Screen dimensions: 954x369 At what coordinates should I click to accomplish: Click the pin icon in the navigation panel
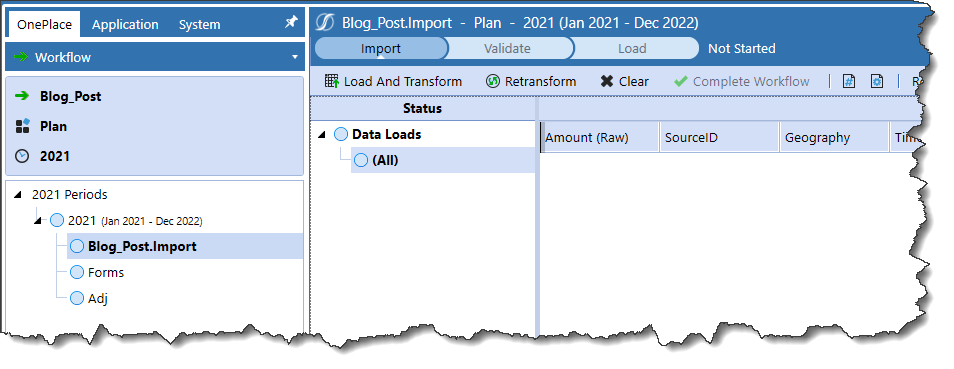291,23
